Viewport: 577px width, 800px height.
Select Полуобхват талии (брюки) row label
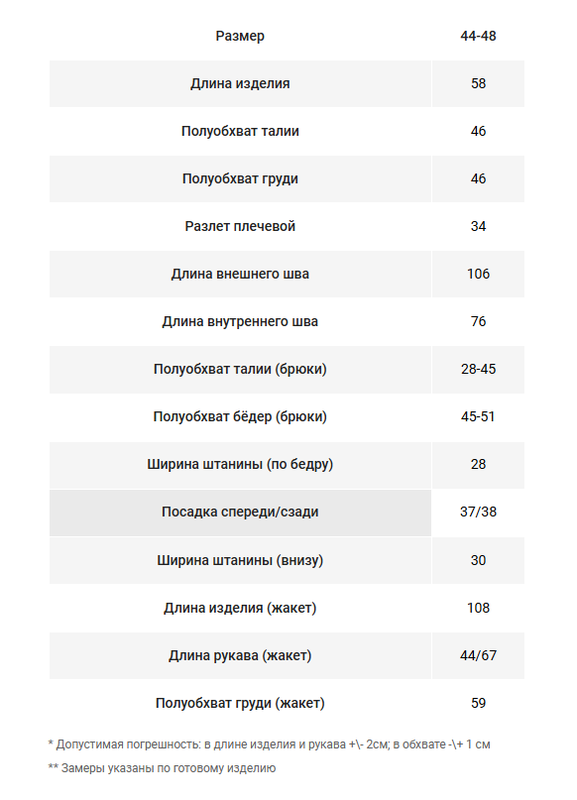240,369
